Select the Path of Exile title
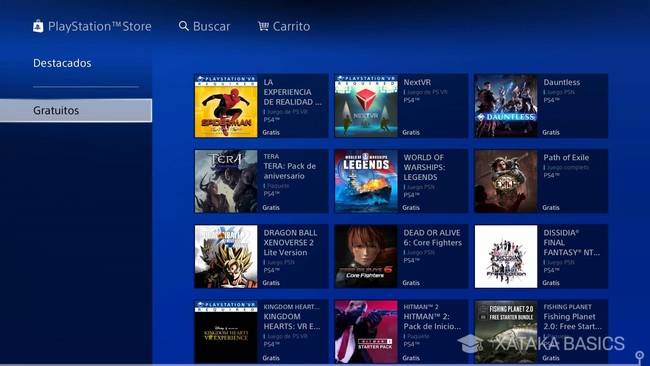Screen dimensions: 650x366 [x=566, y=158]
